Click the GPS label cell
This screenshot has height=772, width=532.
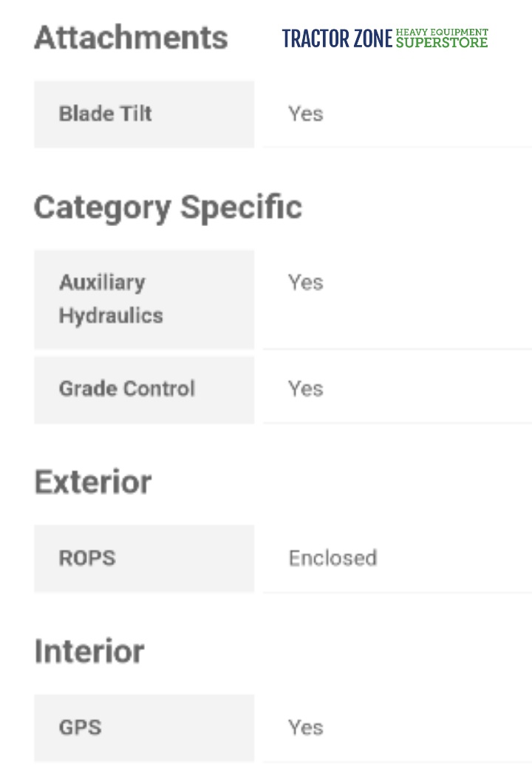pos(80,727)
